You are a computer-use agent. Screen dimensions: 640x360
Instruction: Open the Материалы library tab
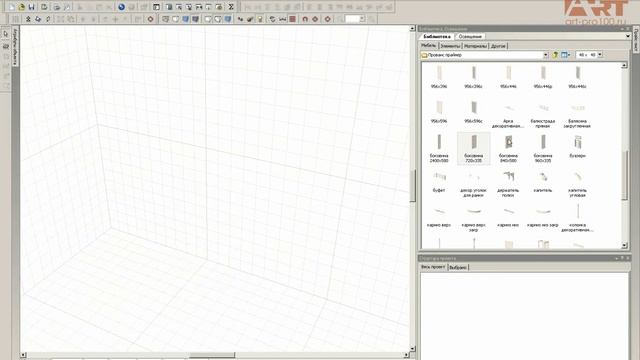476,46
